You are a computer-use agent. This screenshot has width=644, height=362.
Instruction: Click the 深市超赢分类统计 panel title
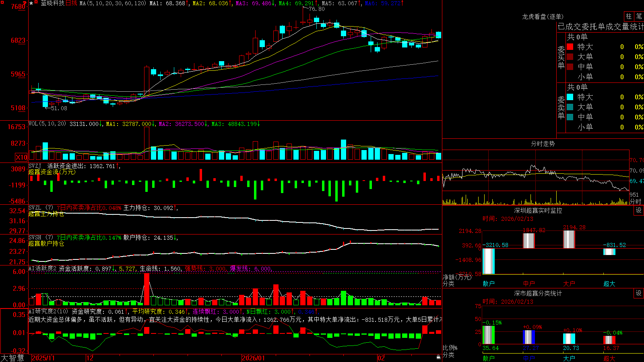pos(538,293)
